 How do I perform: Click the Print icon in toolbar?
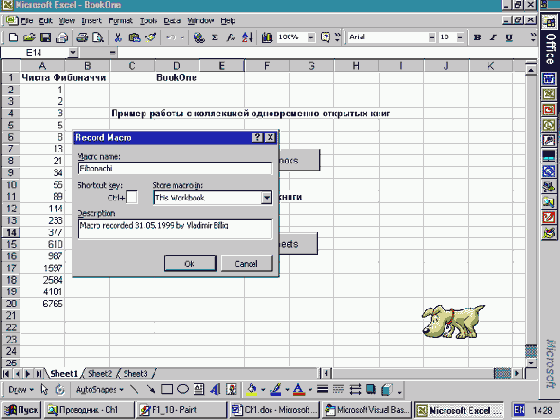pyautogui.click(x=82, y=37)
